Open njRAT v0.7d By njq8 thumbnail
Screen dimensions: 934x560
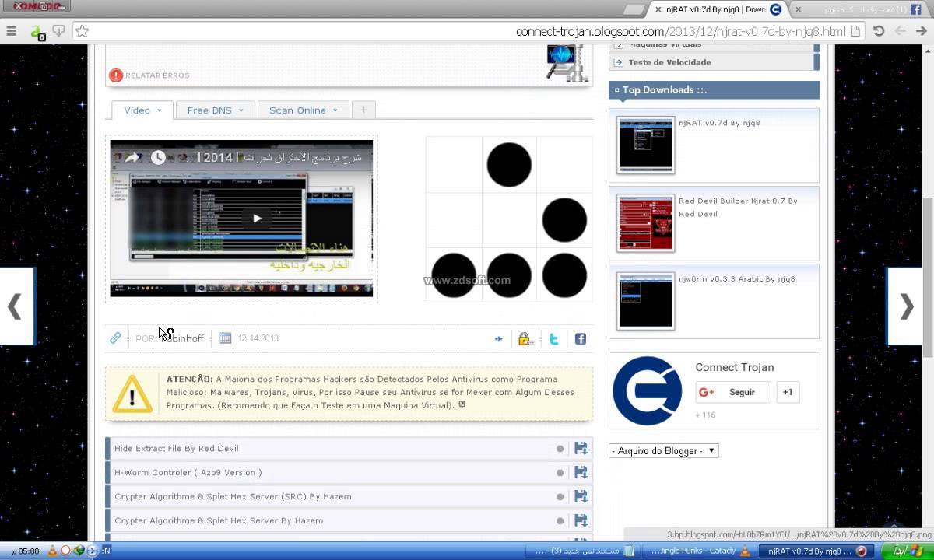[x=645, y=145]
